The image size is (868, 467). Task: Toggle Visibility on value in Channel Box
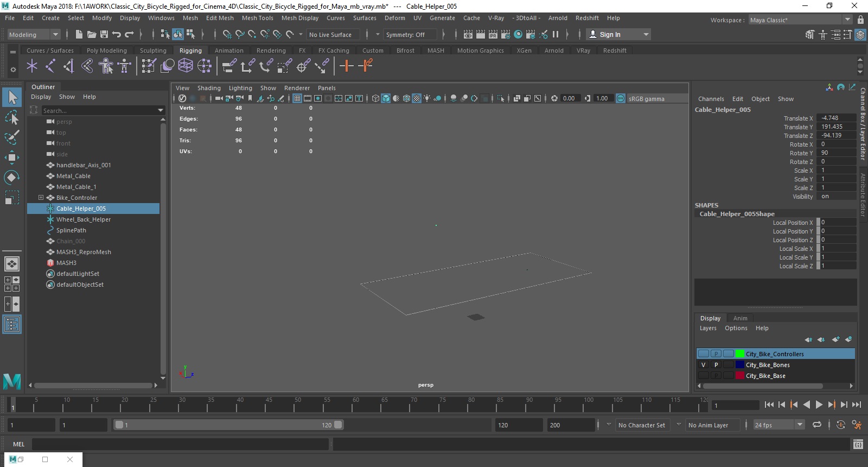tap(836, 197)
